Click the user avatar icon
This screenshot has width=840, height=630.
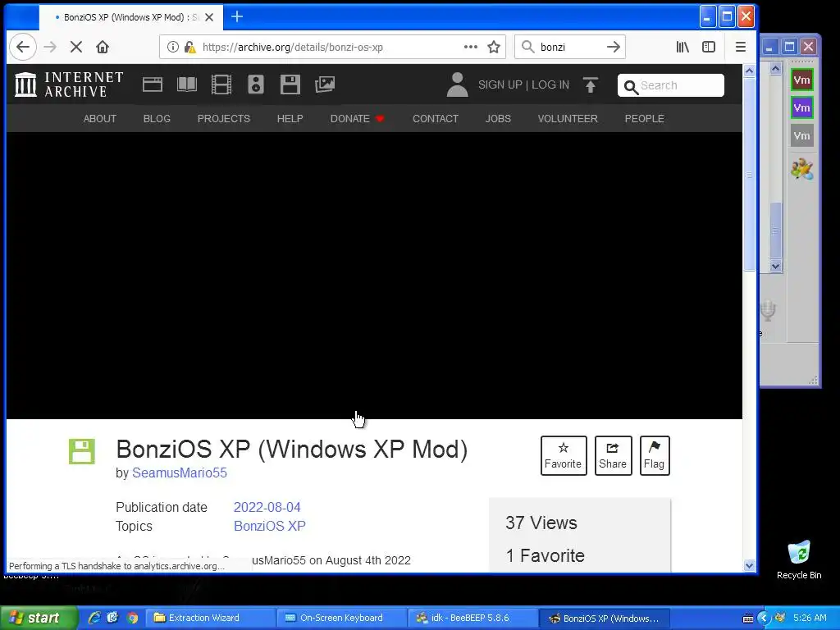(457, 84)
